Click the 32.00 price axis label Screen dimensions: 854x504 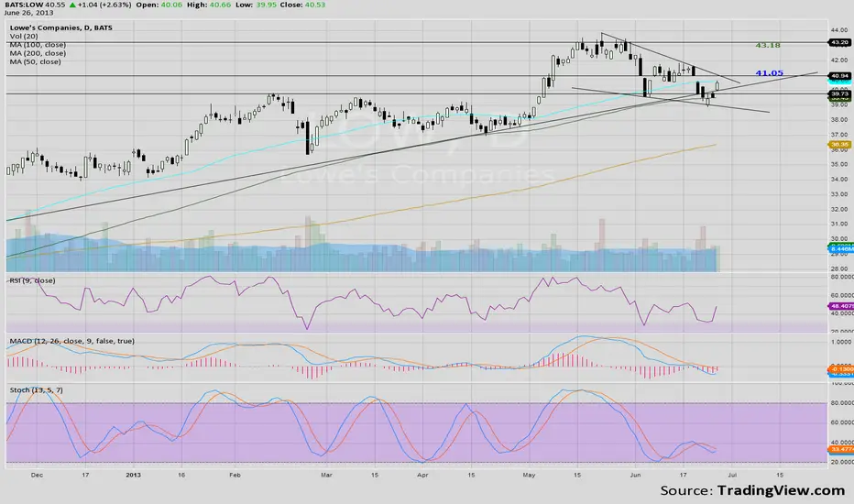point(838,209)
